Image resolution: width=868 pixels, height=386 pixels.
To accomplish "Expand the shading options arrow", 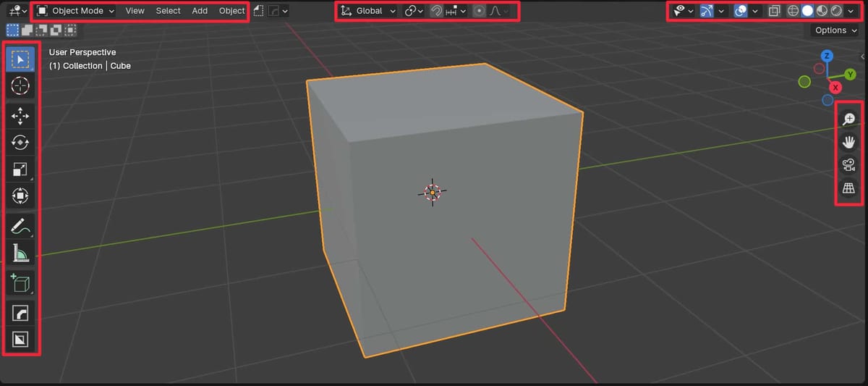I will (850, 11).
